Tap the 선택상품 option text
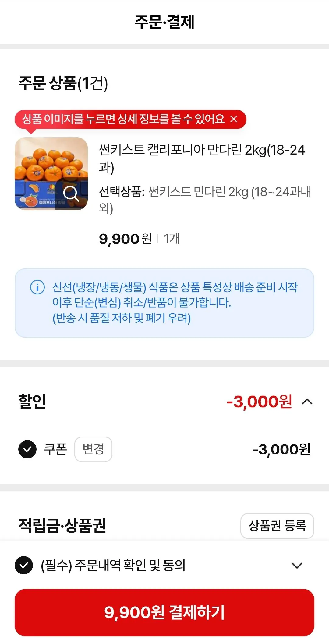329x644 pixels. (x=205, y=200)
